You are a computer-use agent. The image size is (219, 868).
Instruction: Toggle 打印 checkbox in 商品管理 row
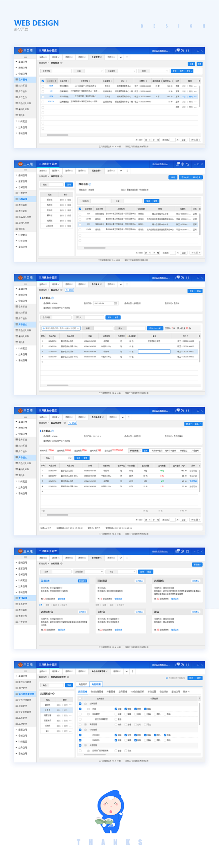point(136,724)
